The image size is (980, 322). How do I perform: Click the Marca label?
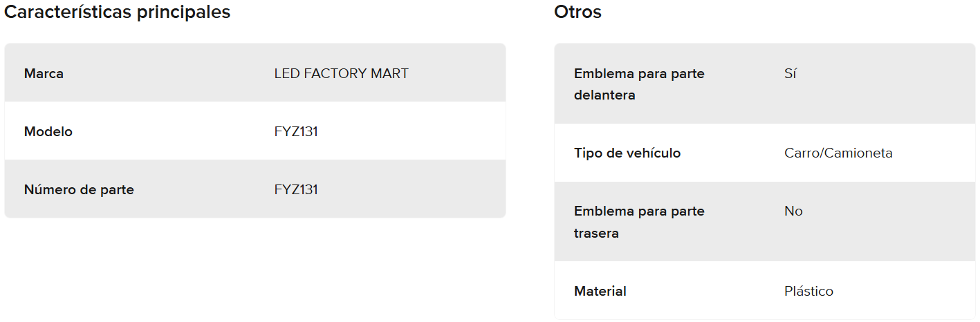point(44,73)
